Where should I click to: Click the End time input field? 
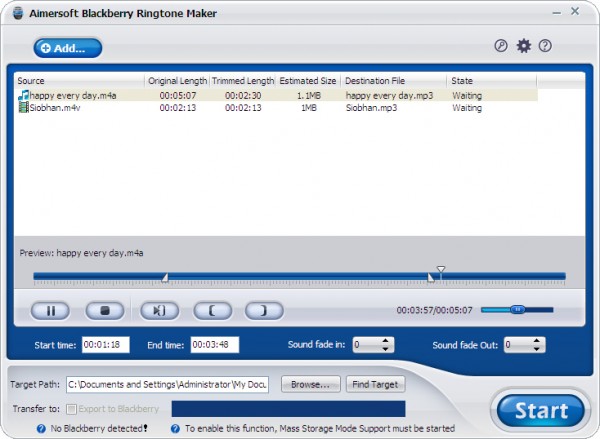[x=215, y=345]
